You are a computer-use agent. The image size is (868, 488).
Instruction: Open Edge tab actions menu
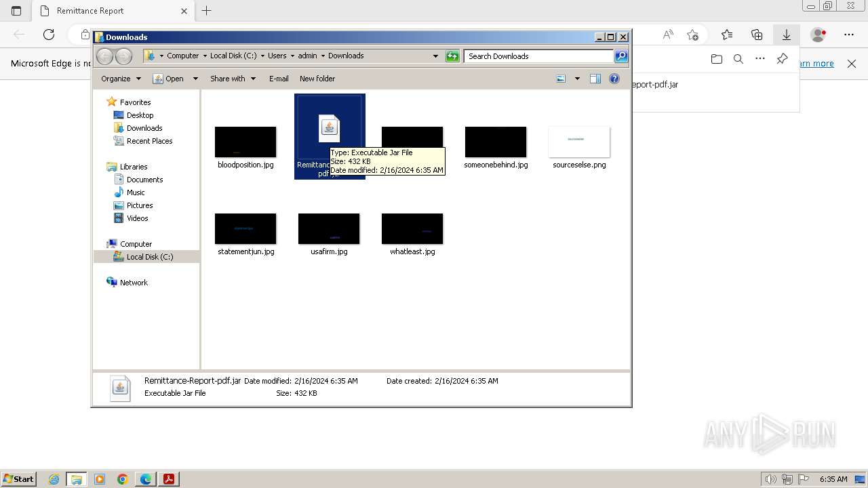click(x=16, y=11)
